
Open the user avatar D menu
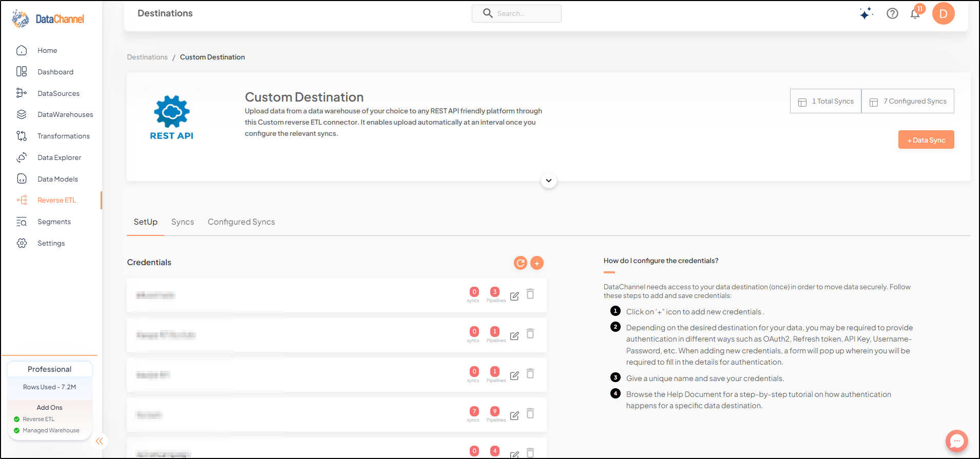coord(943,13)
